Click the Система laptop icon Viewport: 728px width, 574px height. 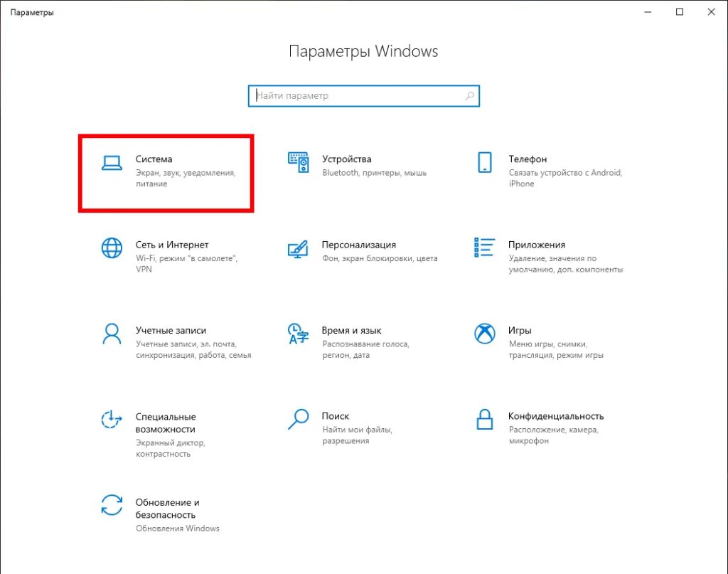pos(112,163)
